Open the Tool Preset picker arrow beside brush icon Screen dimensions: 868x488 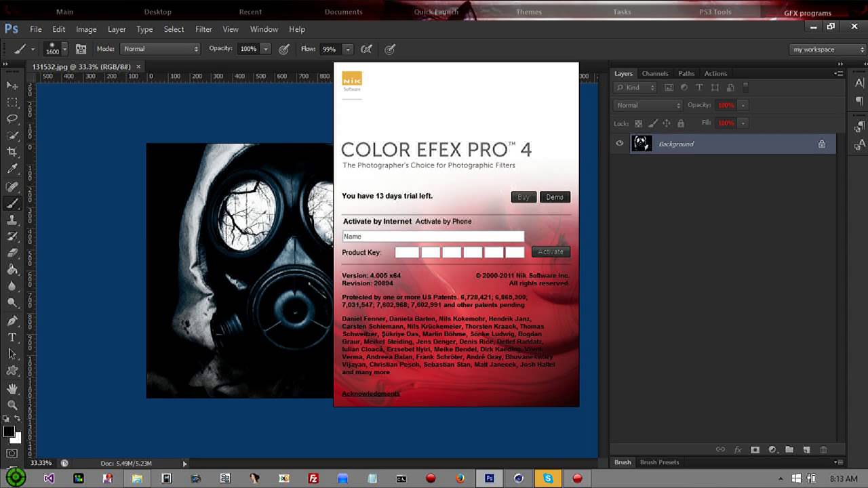click(x=33, y=49)
